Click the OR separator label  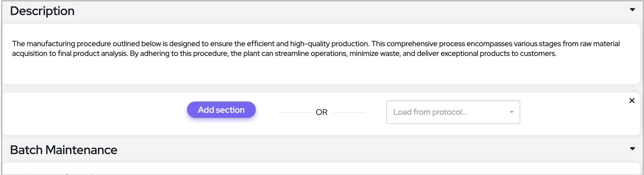coord(322,112)
